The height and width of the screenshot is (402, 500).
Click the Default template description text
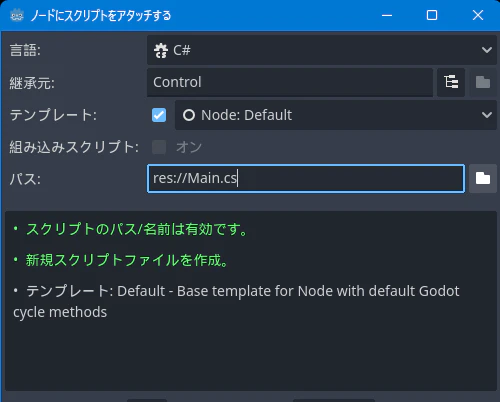tap(236, 302)
